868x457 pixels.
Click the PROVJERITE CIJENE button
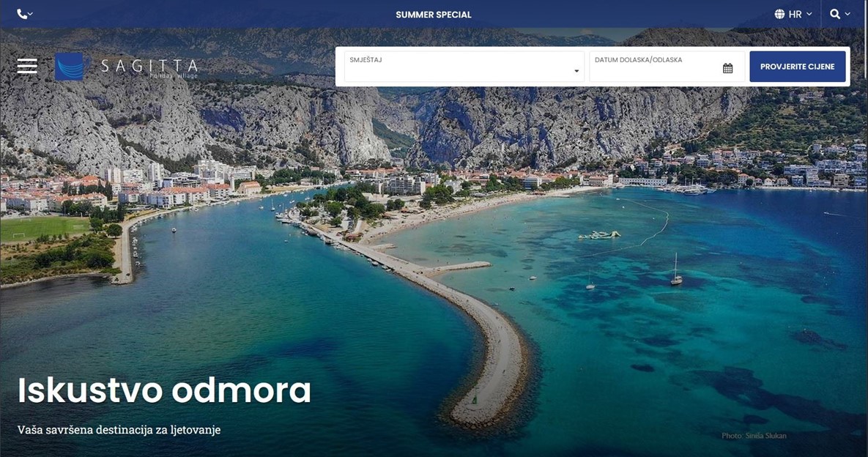798,67
